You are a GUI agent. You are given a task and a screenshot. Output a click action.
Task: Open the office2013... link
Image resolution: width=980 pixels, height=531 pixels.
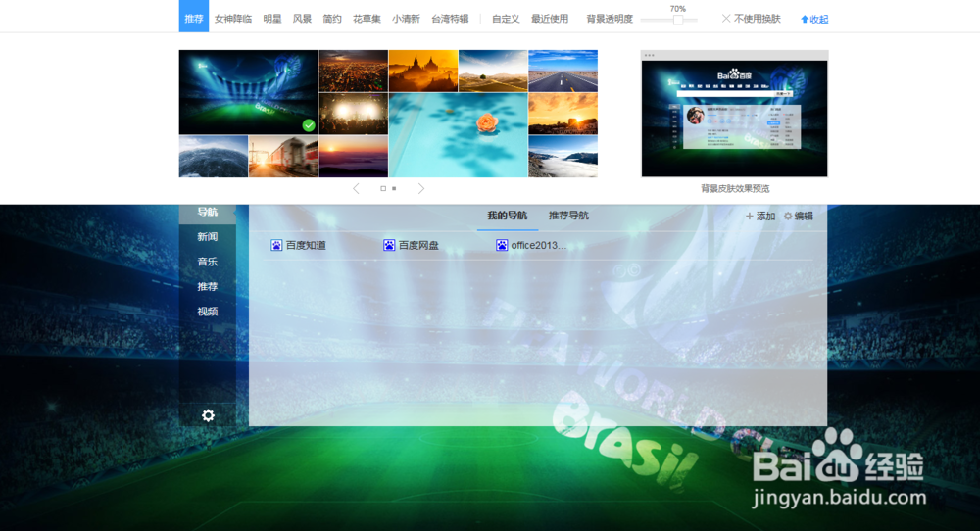pyautogui.click(x=539, y=245)
